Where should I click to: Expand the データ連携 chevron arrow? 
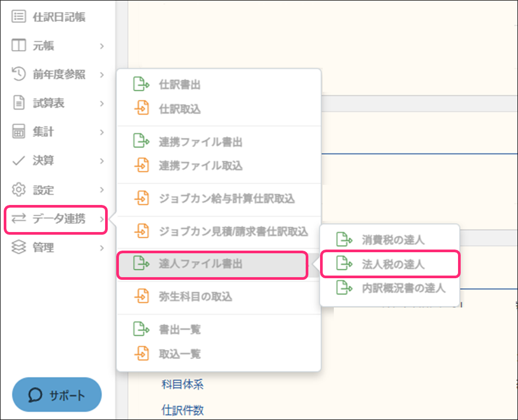(102, 219)
